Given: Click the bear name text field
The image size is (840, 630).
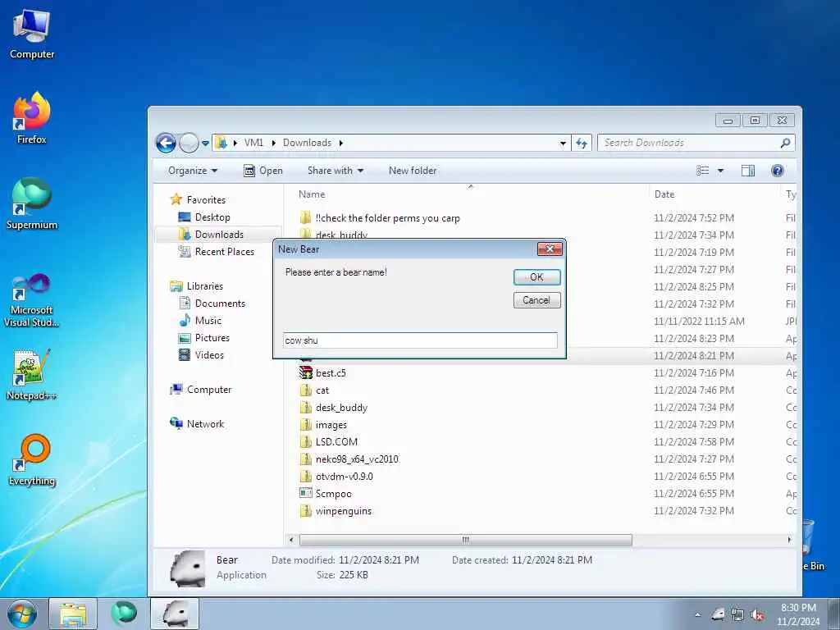Looking at the screenshot, I should [420, 340].
